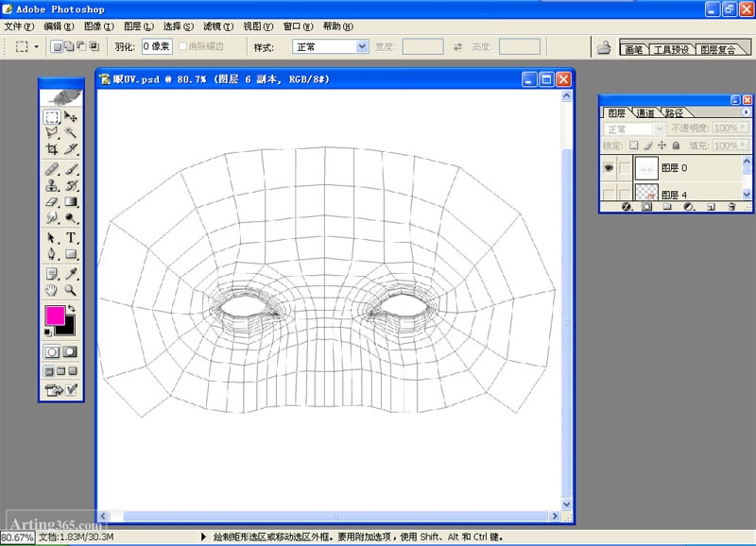756x546 pixels.
Task: Select the History Brush tool
Action: (x=70, y=185)
